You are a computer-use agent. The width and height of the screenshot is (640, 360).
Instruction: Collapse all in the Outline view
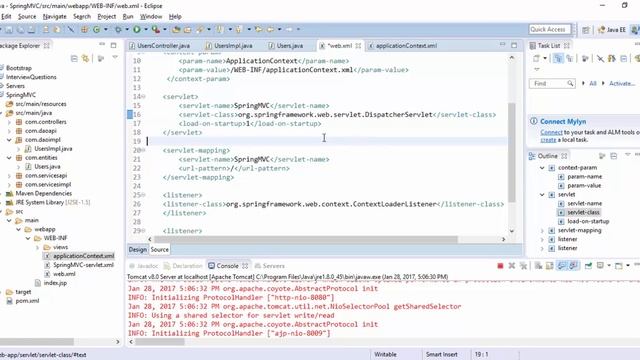613,156
